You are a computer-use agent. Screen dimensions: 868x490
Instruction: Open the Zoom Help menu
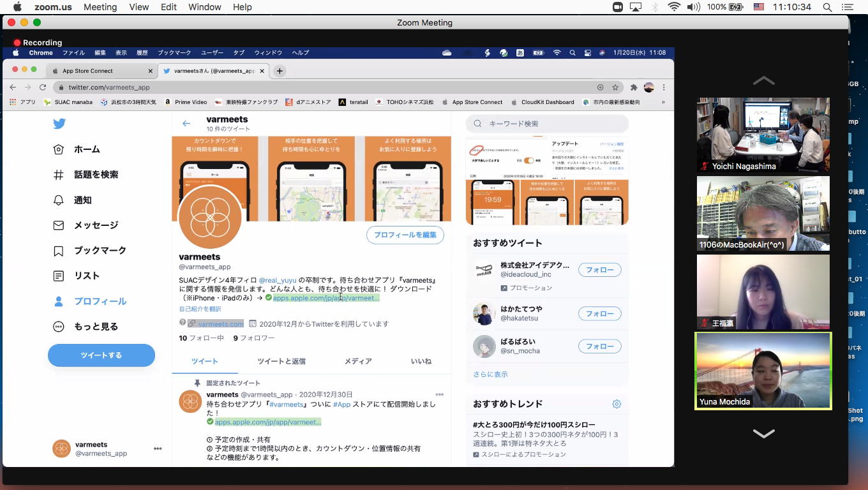[242, 7]
